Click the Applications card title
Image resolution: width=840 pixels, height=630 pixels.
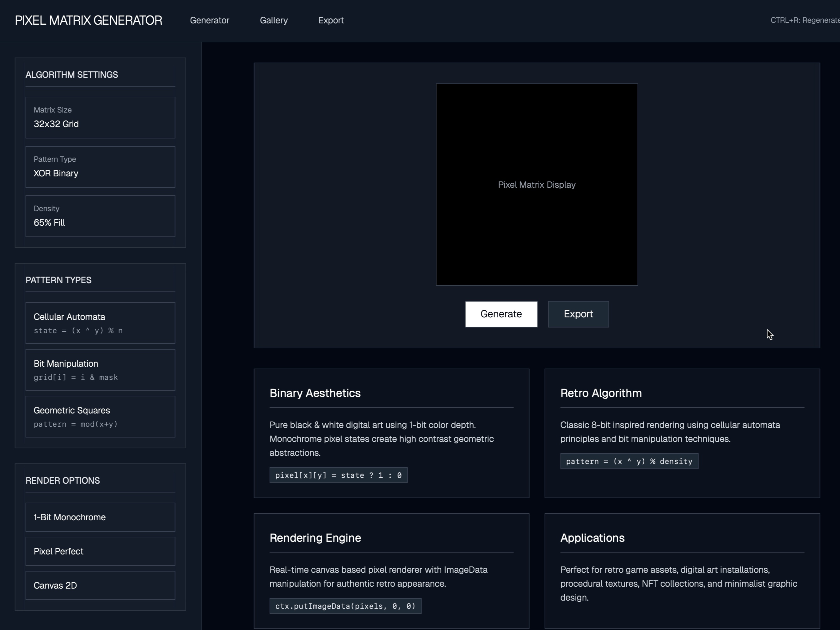(x=592, y=538)
